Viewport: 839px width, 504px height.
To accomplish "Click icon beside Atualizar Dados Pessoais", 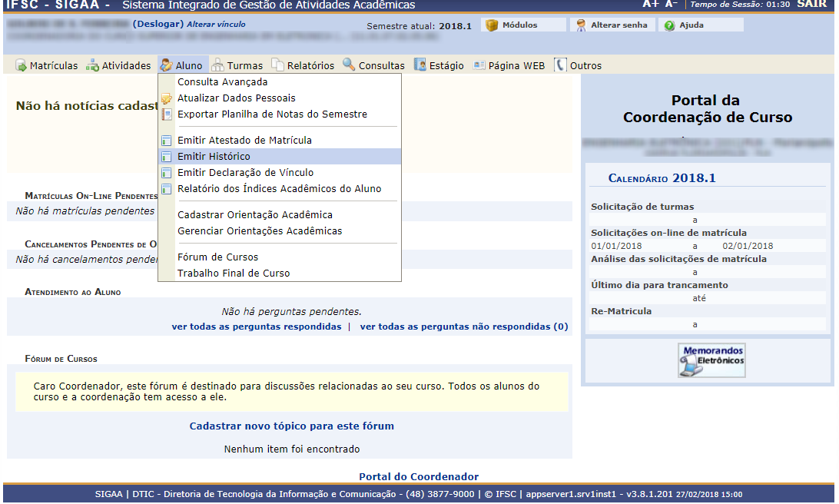I will pyautogui.click(x=167, y=98).
